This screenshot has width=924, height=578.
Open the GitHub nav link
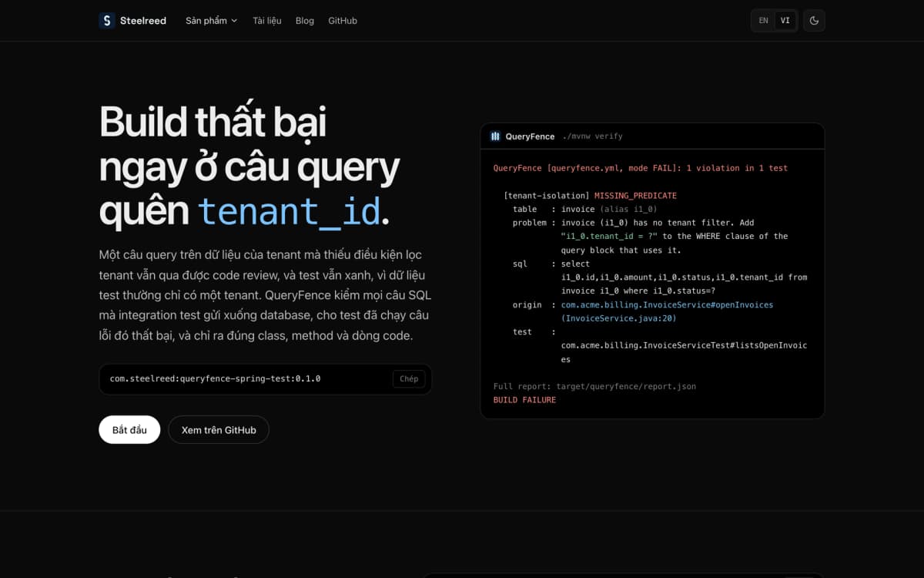pyautogui.click(x=343, y=21)
